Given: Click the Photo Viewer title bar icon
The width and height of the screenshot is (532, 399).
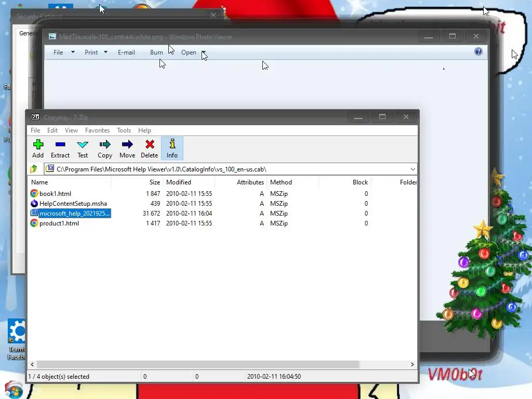Looking at the screenshot, I should pos(52,36).
